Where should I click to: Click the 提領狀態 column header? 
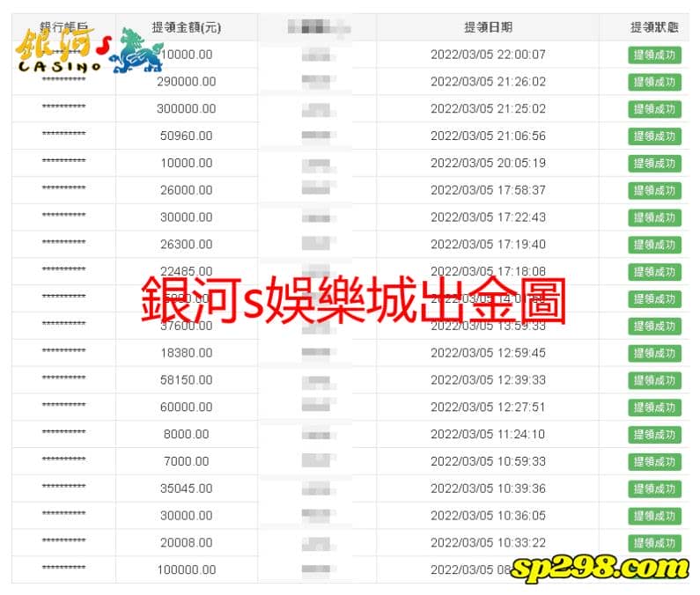coord(654,27)
